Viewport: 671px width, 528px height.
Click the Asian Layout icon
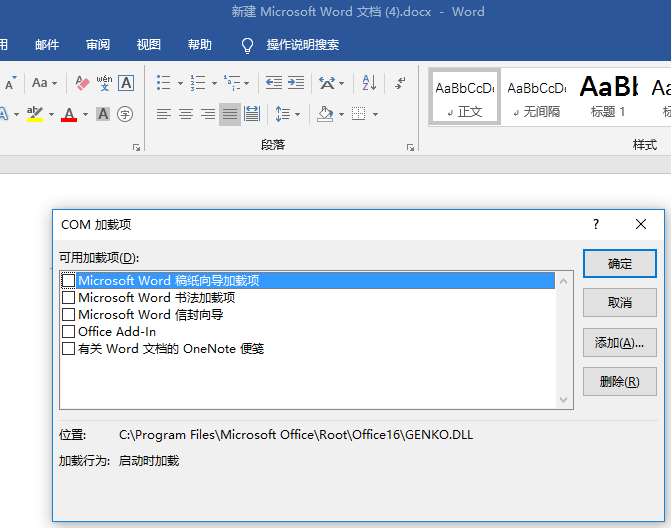pyautogui.click(x=327, y=83)
